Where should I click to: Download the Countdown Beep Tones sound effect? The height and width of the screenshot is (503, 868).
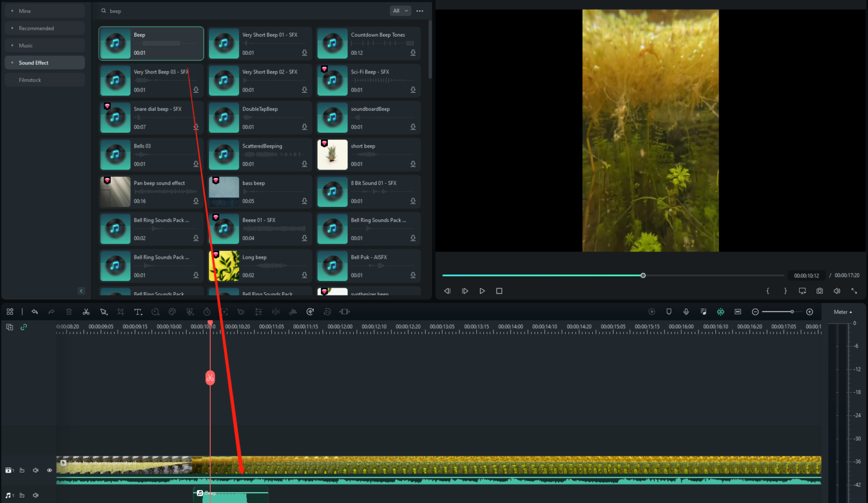pyautogui.click(x=413, y=52)
